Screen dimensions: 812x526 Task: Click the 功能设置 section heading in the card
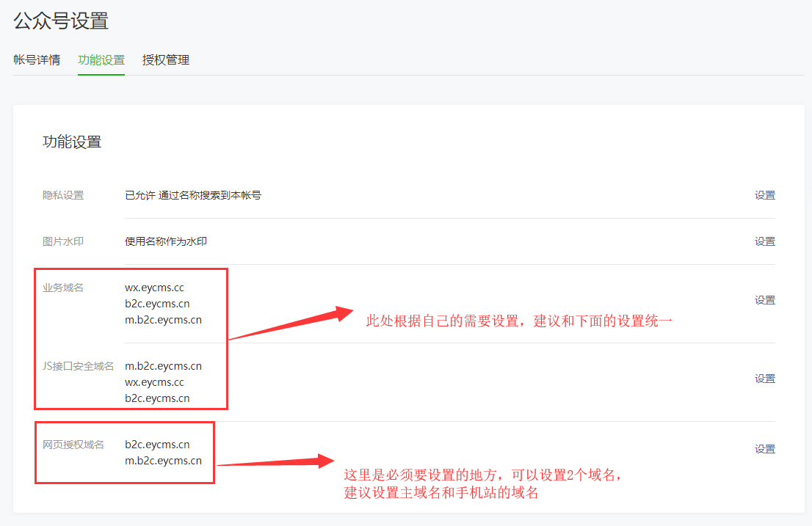click(x=72, y=142)
